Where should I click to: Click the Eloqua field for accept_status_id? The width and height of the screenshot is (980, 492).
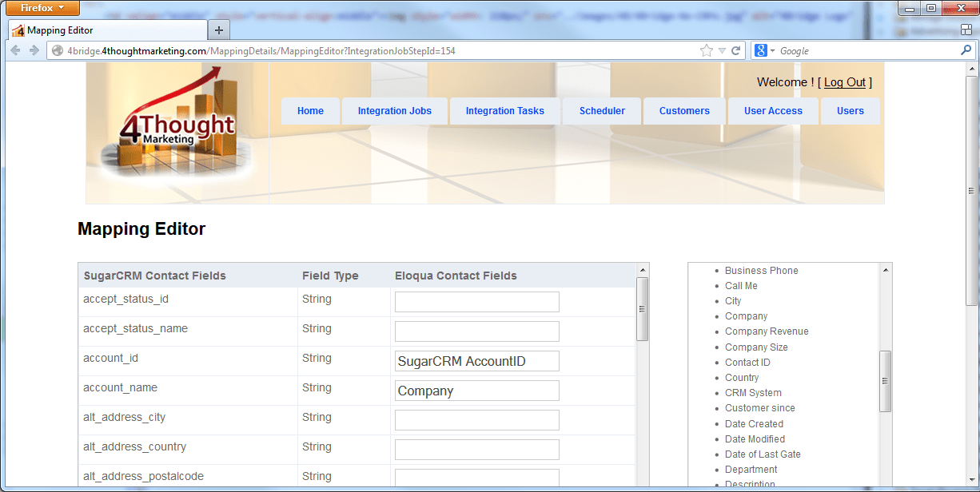pos(477,302)
